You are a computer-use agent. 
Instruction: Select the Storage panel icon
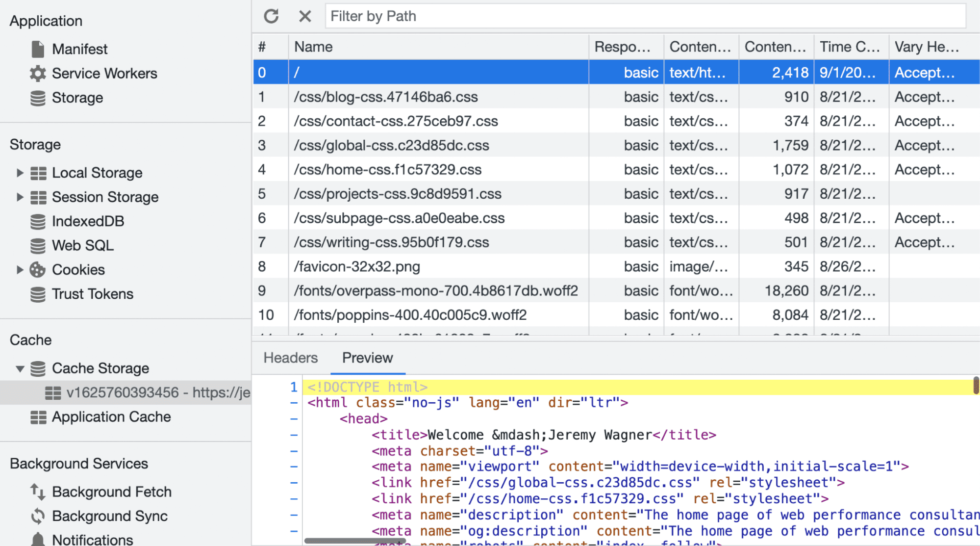(x=38, y=97)
